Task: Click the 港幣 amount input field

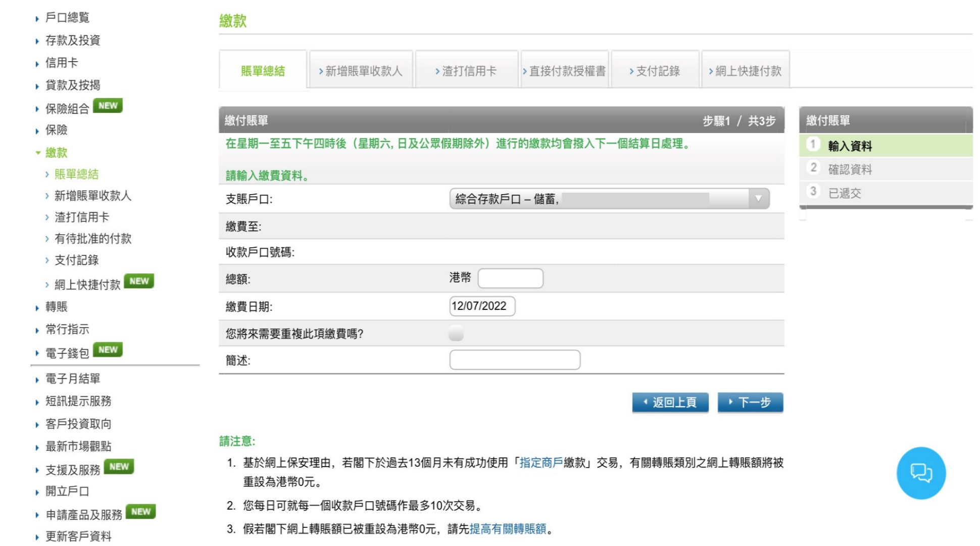Action: coord(511,278)
